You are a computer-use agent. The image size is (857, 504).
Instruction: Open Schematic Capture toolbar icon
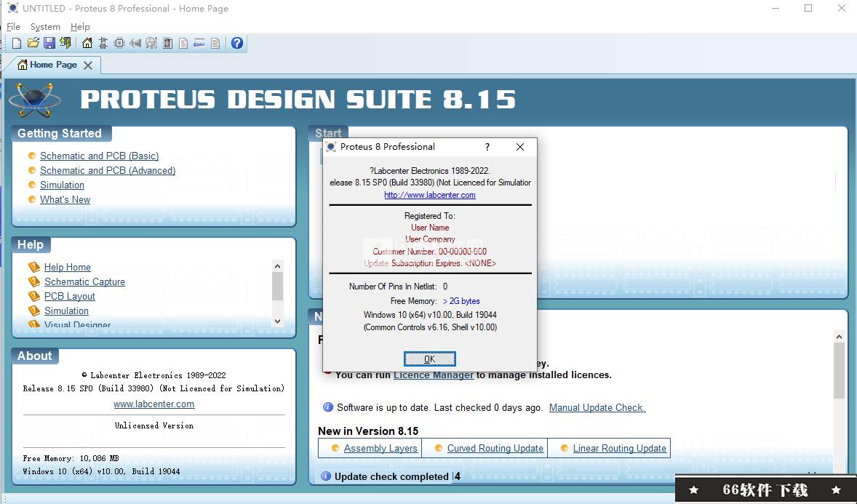pyautogui.click(x=103, y=43)
